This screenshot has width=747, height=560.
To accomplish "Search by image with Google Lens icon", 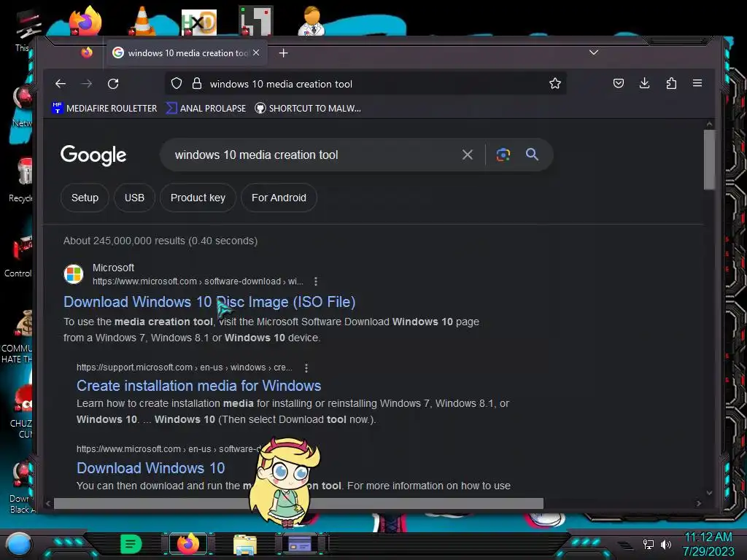I will pyautogui.click(x=503, y=155).
